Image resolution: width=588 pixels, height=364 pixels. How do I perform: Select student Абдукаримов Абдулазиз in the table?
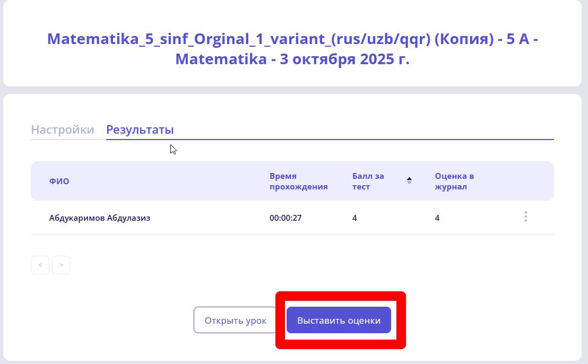click(100, 218)
